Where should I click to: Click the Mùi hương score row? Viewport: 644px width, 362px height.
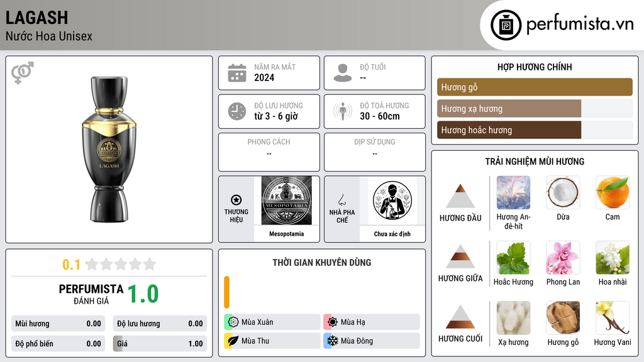(58, 324)
